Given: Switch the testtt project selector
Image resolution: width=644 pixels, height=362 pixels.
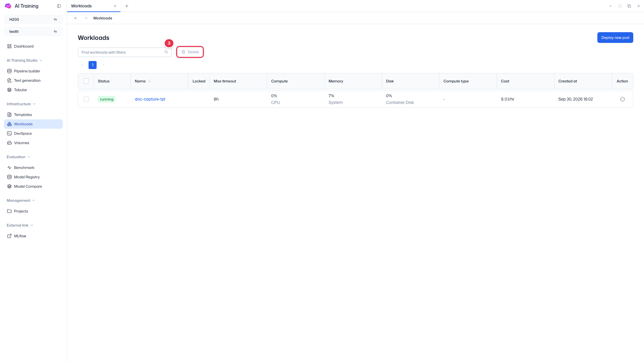Looking at the screenshot, I should (33, 32).
